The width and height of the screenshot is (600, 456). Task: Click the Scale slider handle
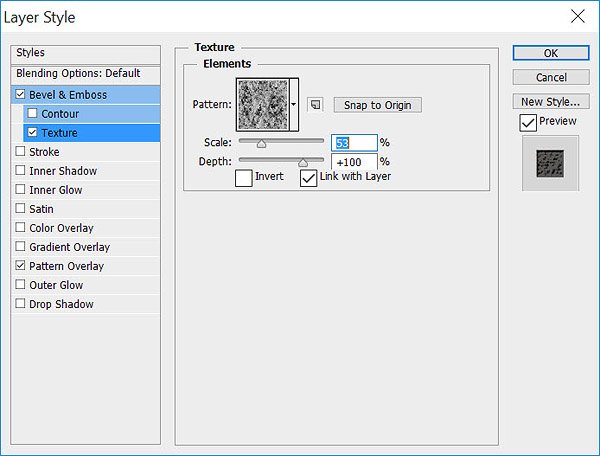(x=261, y=144)
